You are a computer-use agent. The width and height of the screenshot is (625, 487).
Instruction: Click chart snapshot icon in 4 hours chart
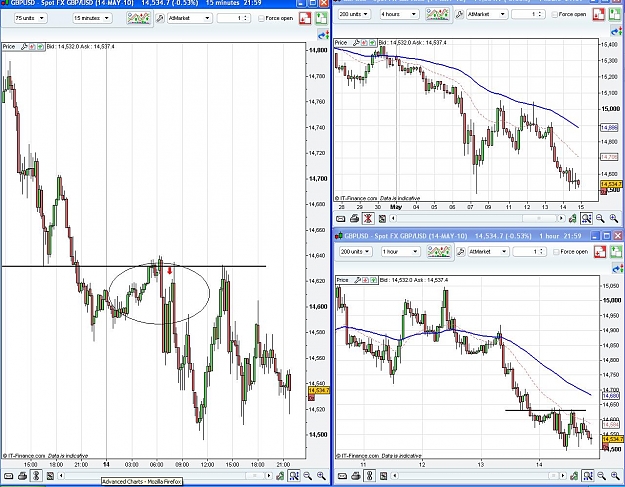click(382, 218)
